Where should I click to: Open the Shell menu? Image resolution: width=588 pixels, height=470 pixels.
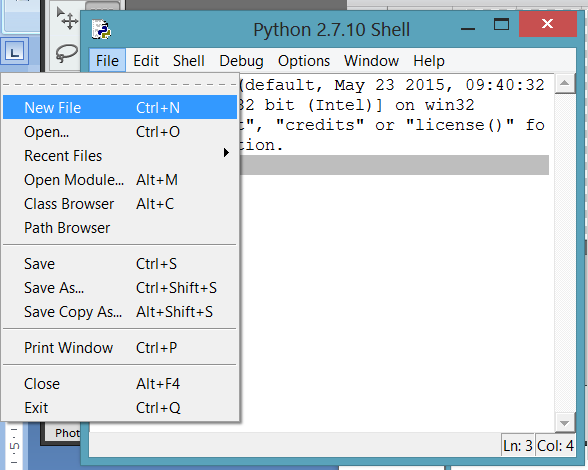tap(189, 60)
